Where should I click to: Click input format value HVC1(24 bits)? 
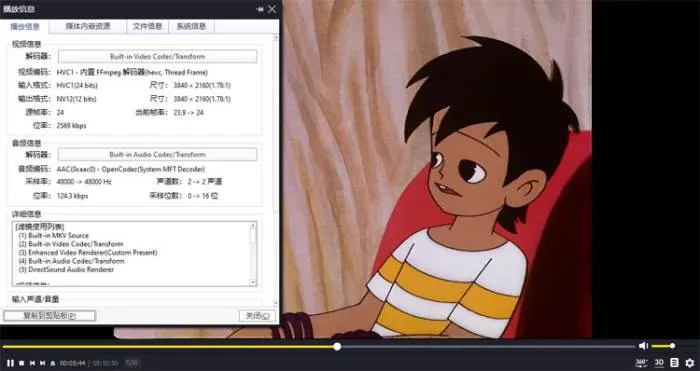click(x=77, y=85)
